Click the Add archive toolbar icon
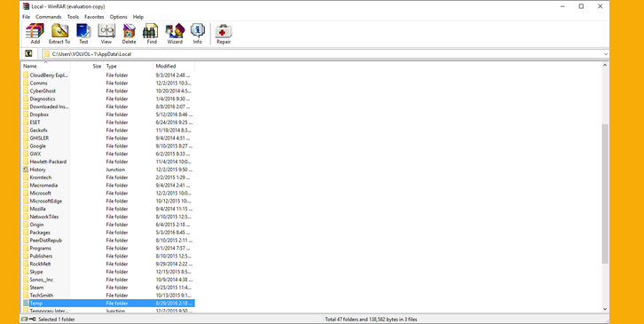The height and width of the screenshot is (324, 644). [x=35, y=31]
